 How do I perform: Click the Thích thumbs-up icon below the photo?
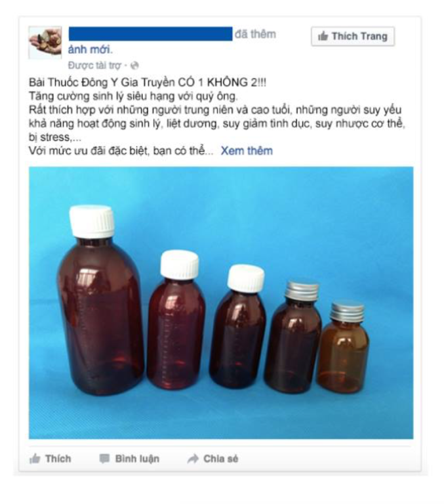point(35,459)
